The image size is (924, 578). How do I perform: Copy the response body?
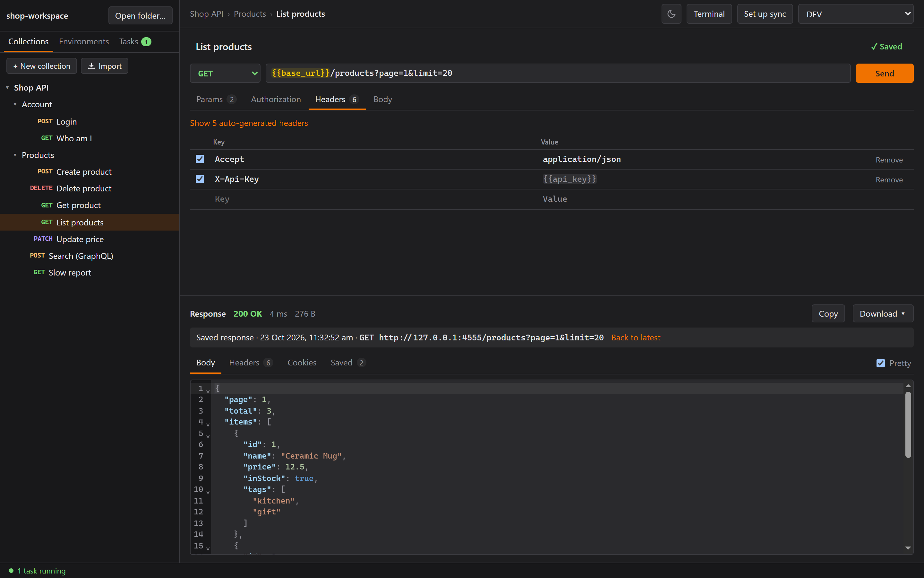(x=828, y=313)
